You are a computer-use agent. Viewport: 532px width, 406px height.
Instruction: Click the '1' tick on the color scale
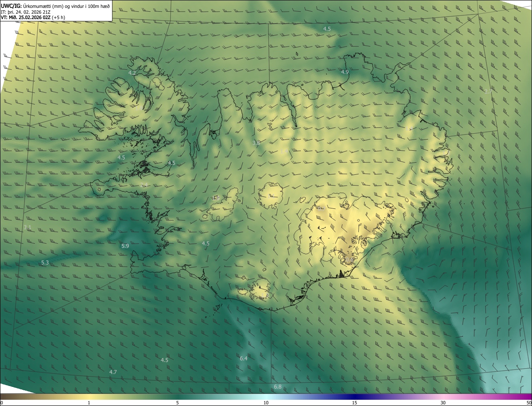[89, 403]
